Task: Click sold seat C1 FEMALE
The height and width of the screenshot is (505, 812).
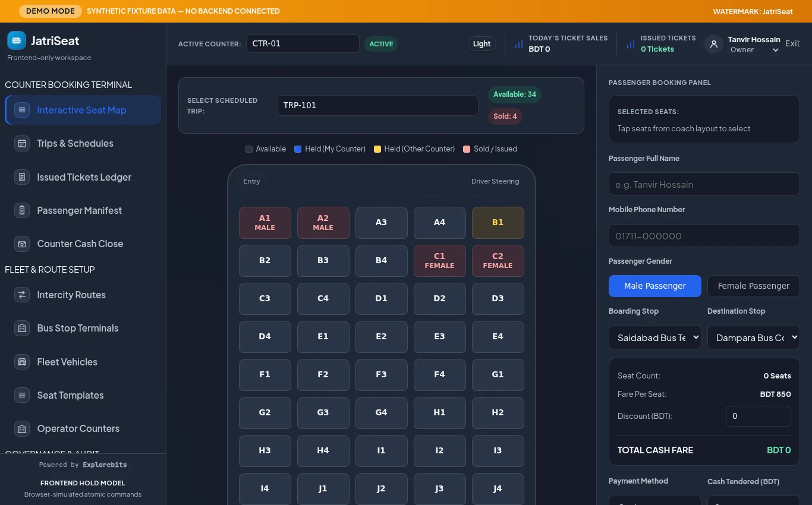Action: pos(439,261)
